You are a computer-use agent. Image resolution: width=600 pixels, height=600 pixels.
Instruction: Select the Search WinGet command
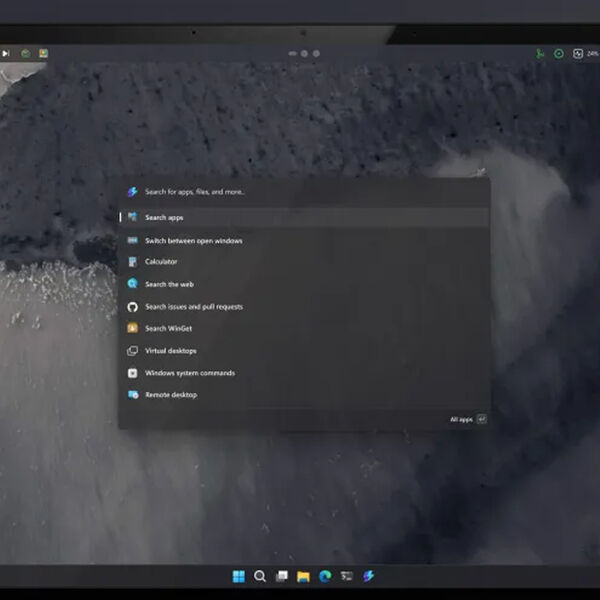[x=167, y=329]
